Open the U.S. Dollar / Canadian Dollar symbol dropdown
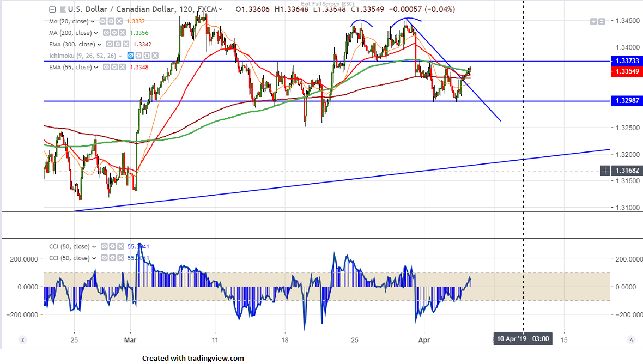 click(x=221, y=9)
